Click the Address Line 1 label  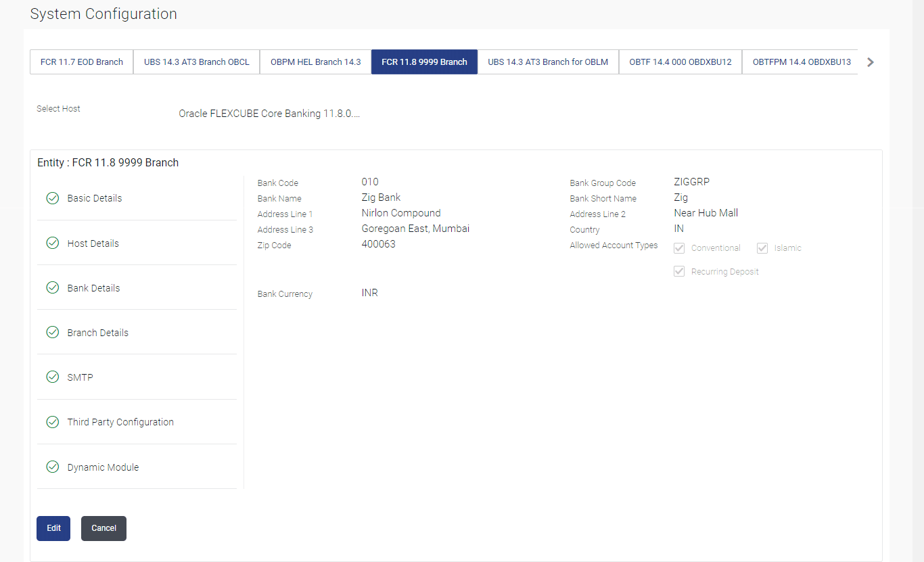coord(285,214)
